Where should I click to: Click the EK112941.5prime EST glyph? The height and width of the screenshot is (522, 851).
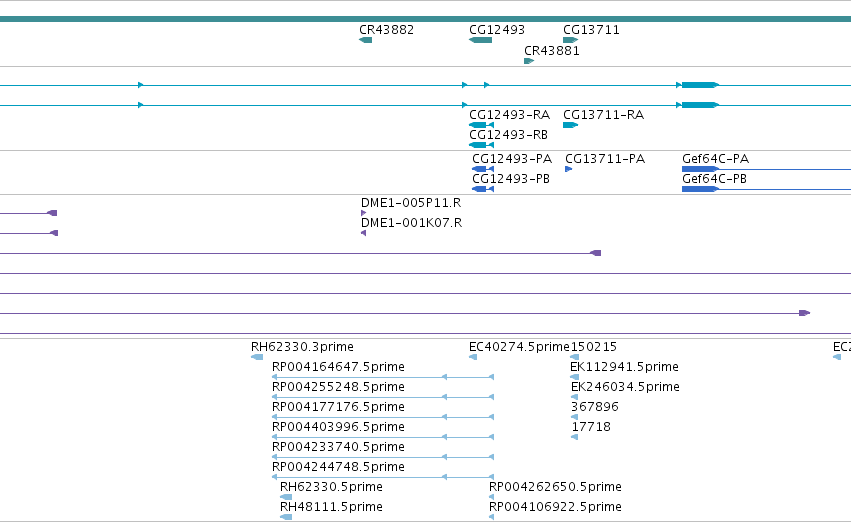tap(575, 377)
